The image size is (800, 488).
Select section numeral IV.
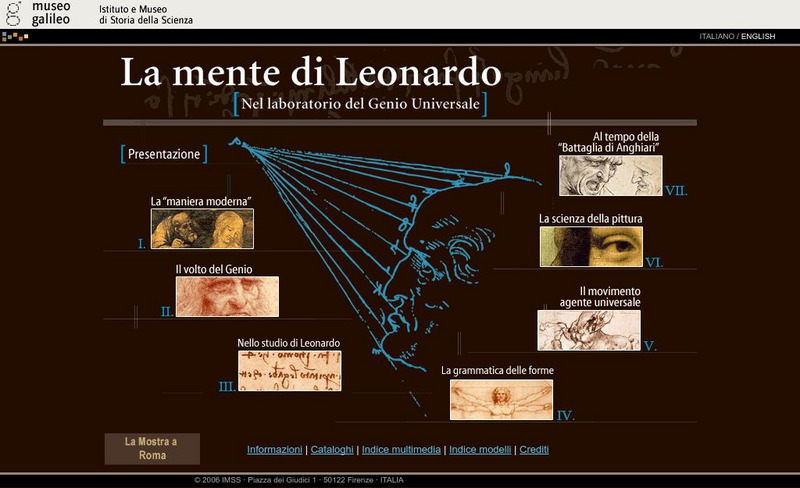565,416
